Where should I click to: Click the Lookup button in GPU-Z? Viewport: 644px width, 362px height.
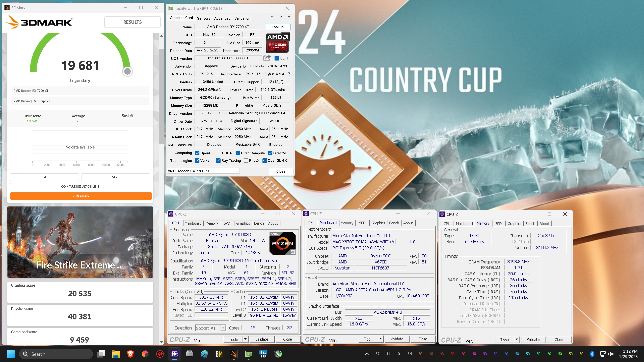coord(278,27)
